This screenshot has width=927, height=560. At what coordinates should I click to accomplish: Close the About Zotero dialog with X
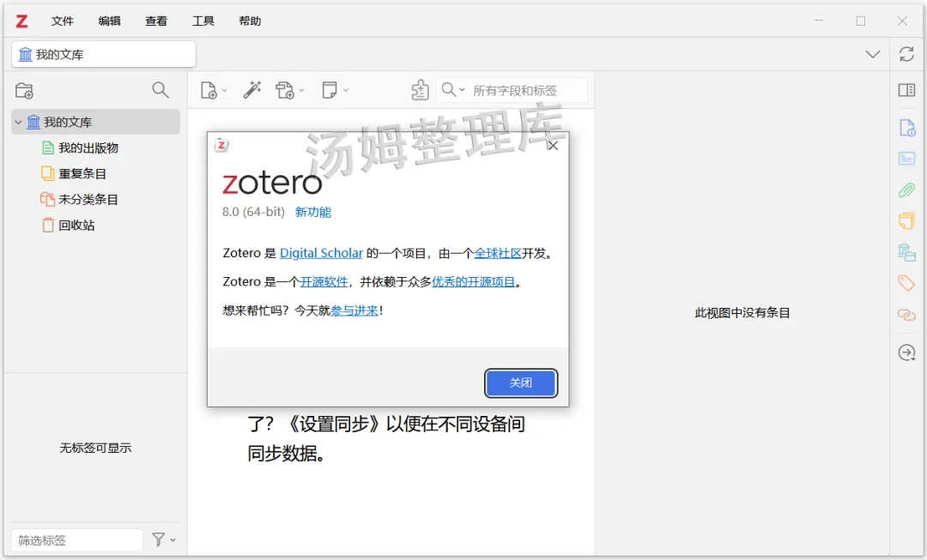coord(553,146)
